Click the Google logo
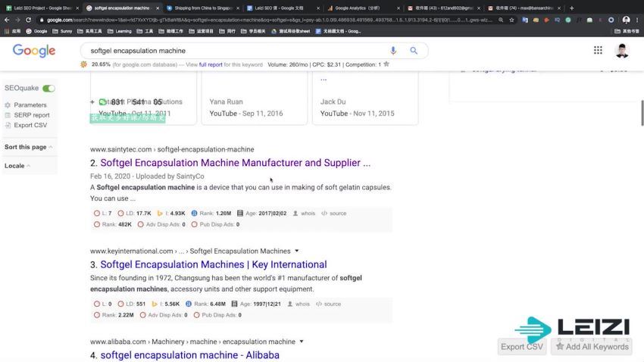This screenshot has width=644, height=362. (34, 51)
